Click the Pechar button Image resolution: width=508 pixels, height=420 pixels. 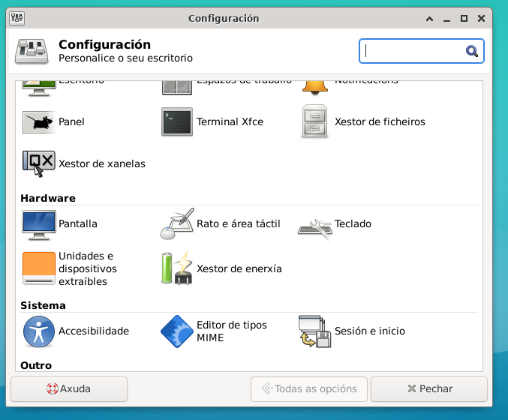[x=429, y=388]
